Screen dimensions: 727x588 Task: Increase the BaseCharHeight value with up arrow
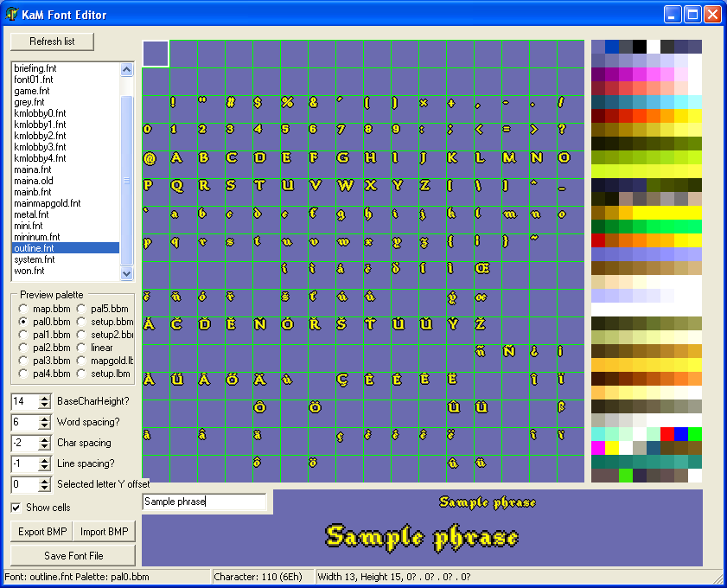45,398
